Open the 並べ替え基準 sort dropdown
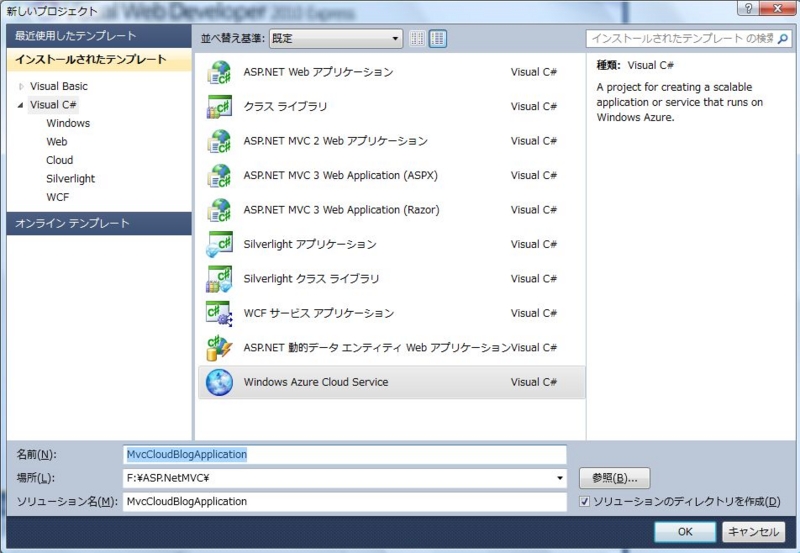Screen dimensions: 800x553 [x=336, y=39]
